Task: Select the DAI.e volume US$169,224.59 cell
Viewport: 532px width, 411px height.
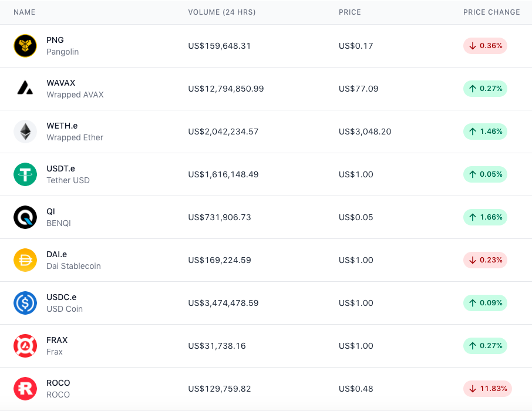Action: click(220, 260)
